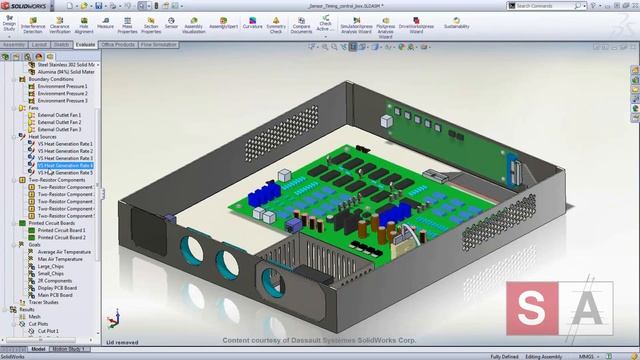Open DriveWorksXpress Wizard

(416, 25)
